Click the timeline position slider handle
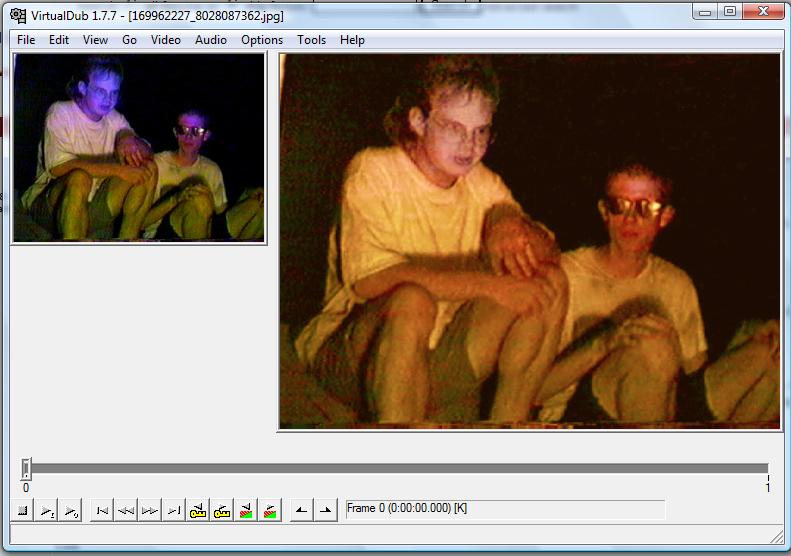Image resolution: width=791 pixels, height=556 pixels. (x=26, y=469)
